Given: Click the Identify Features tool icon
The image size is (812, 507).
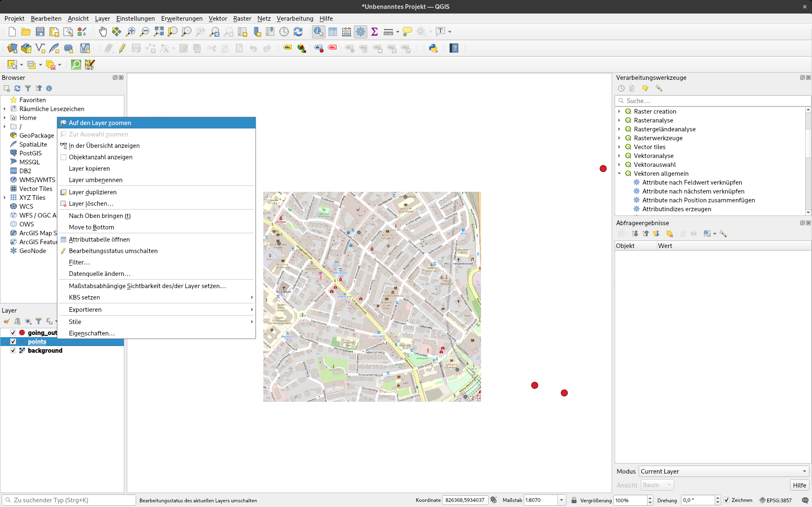Looking at the screenshot, I should click(x=318, y=32).
